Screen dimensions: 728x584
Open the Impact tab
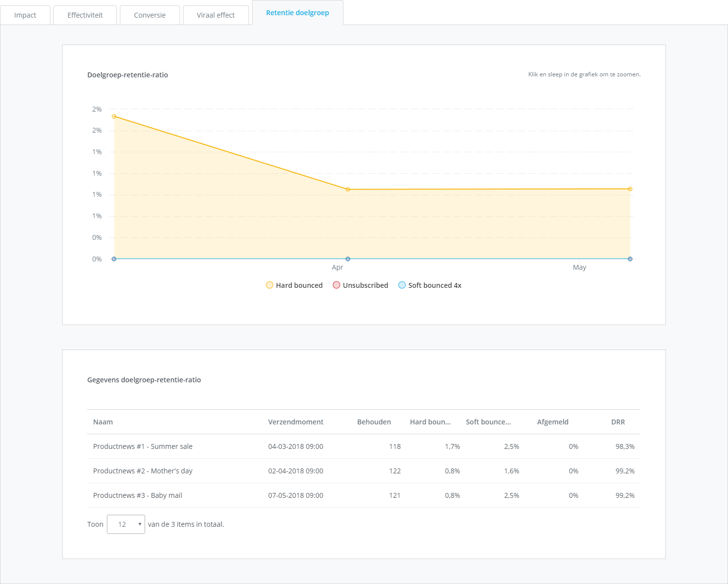click(25, 15)
